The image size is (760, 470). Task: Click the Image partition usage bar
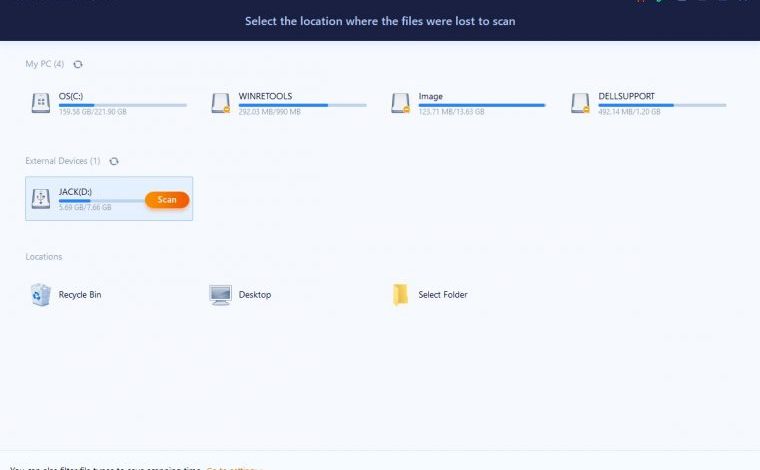[482, 105]
